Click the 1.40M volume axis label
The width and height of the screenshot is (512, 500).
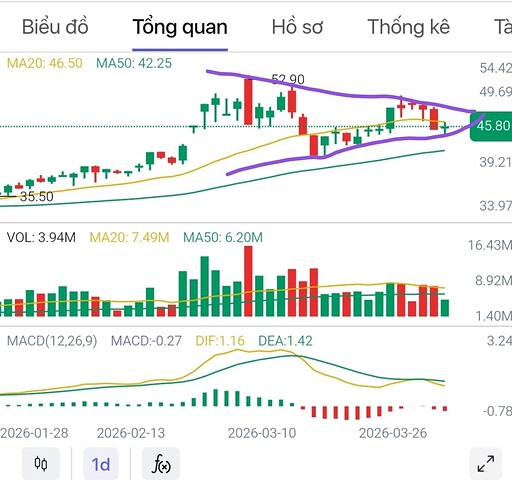click(x=493, y=316)
